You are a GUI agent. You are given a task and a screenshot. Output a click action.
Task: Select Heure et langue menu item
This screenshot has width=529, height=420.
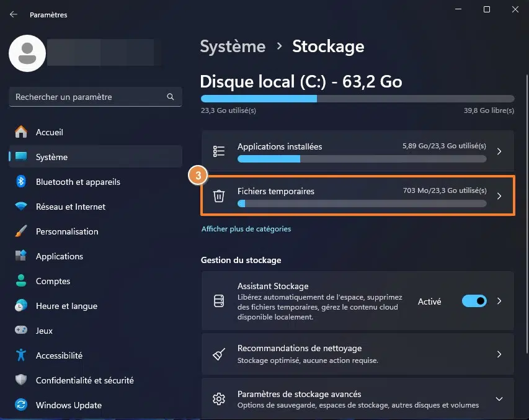pyautogui.click(x=66, y=306)
